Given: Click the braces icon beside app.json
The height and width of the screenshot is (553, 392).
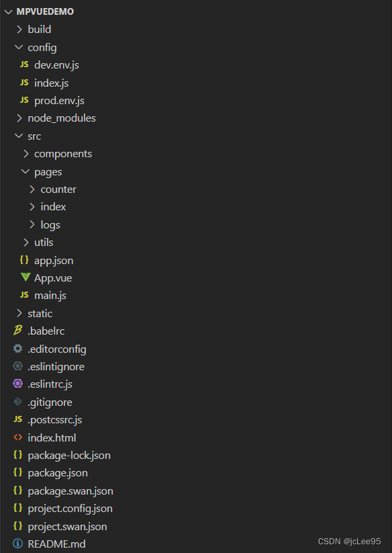Looking at the screenshot, I should (x=24, y=260).
